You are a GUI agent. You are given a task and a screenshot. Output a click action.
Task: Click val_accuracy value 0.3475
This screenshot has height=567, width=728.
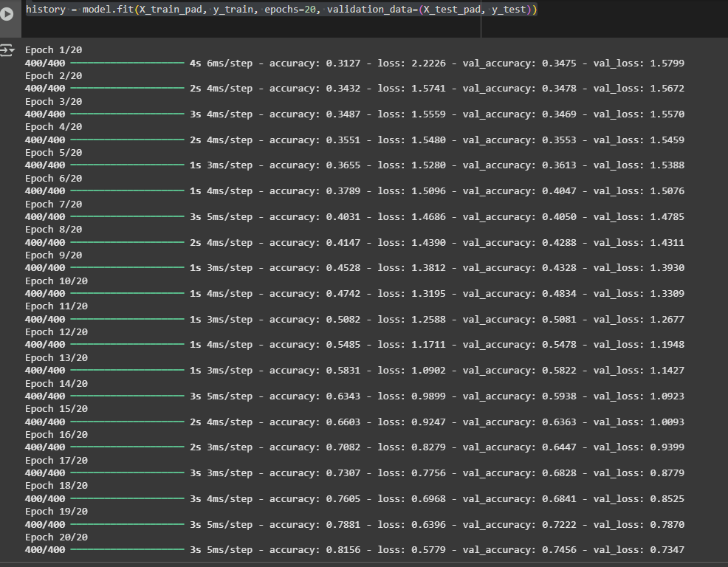coord(559,63)
